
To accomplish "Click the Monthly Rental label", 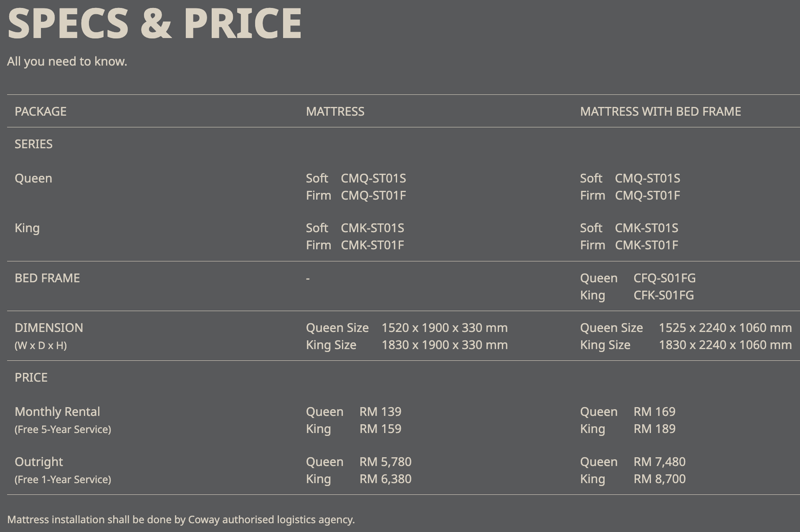I will pos(57,412).
